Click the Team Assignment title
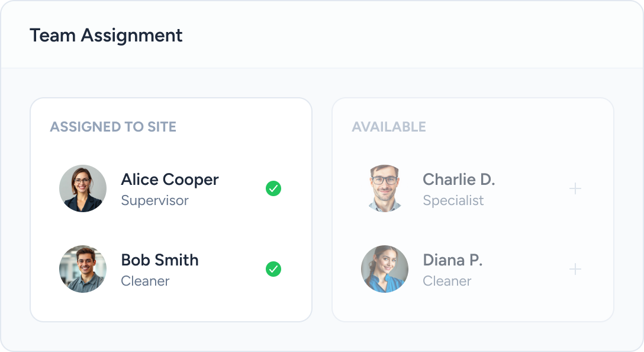This screenshot has width=644, height=352. [106, 36]
